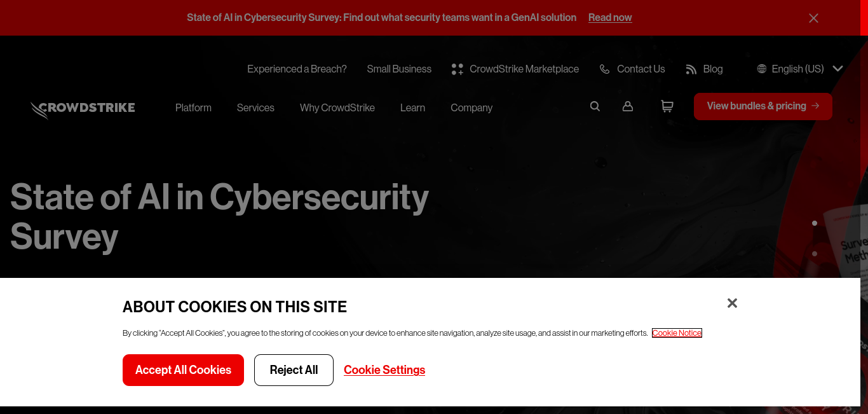Click the Reject All button
The image size is (868, 414).
pyautogui.click(x=294, y=370)
